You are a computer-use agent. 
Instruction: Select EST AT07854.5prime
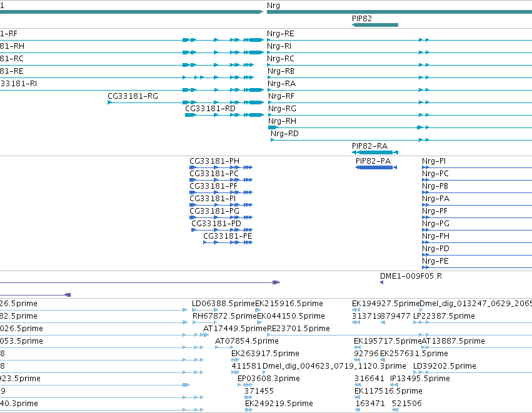point(247,341)
